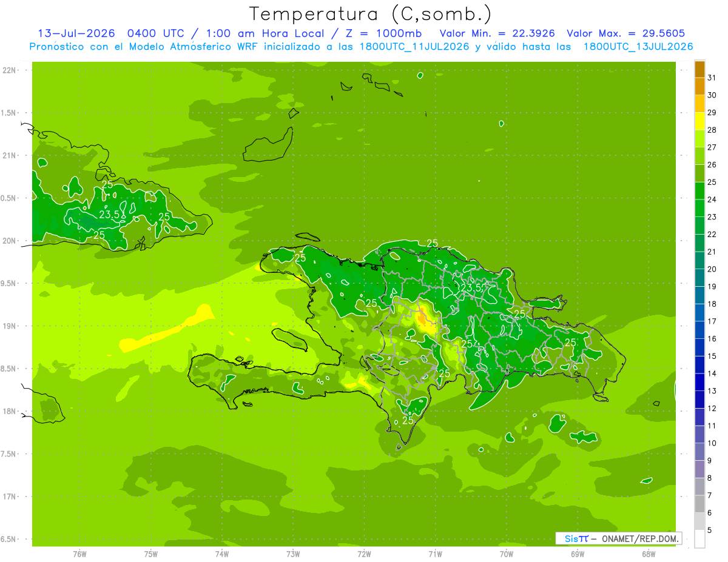Click the 'Valor Max. = 29.5605' readout
The height and width of the screenshot is (562, 728).
point(626,33)
